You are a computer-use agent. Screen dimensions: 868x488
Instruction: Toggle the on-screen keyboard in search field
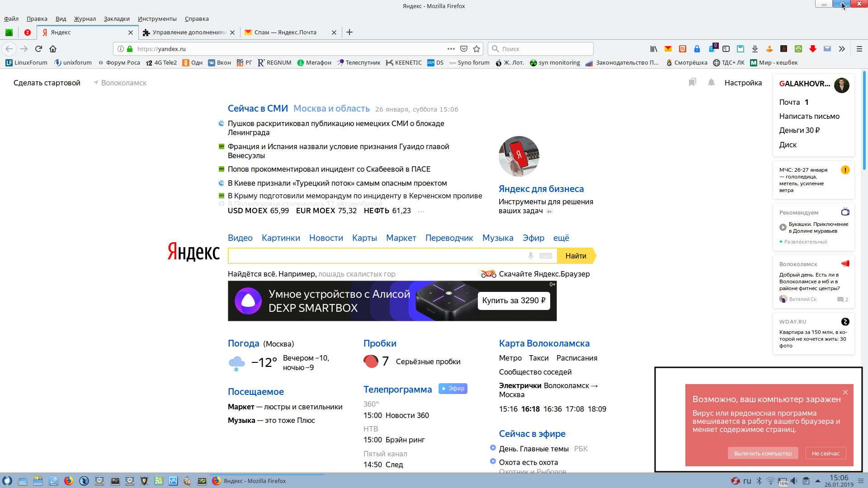tap(546, 256)
